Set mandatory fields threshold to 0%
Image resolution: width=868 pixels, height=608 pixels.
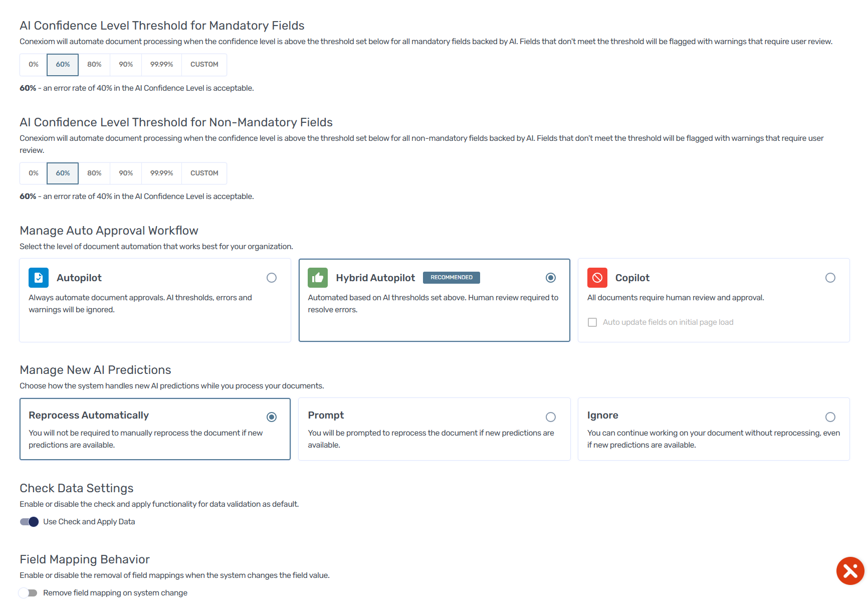point(34,65)
